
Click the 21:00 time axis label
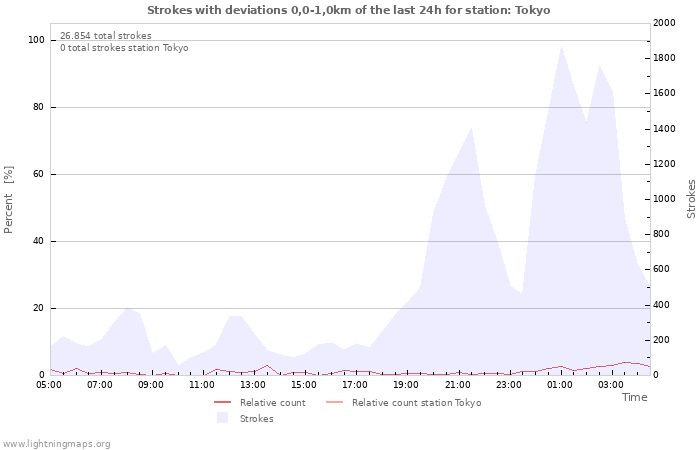[458, 385]
